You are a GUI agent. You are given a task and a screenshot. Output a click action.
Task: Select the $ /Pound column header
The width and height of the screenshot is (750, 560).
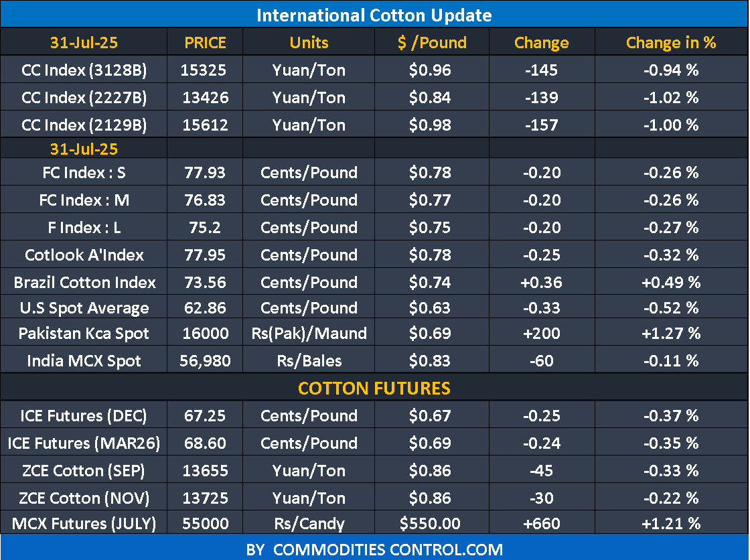431,43
